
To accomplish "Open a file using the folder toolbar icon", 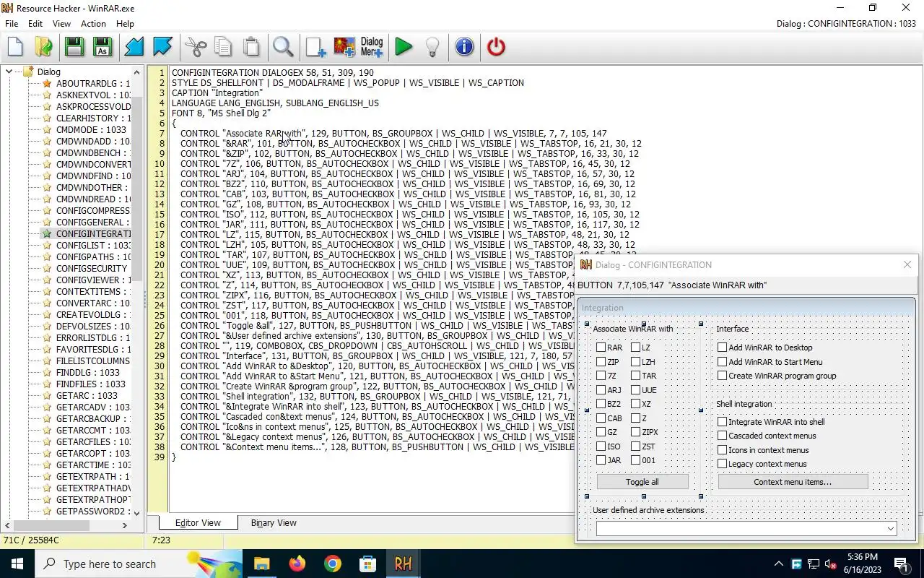I will [x=43, y=47].
